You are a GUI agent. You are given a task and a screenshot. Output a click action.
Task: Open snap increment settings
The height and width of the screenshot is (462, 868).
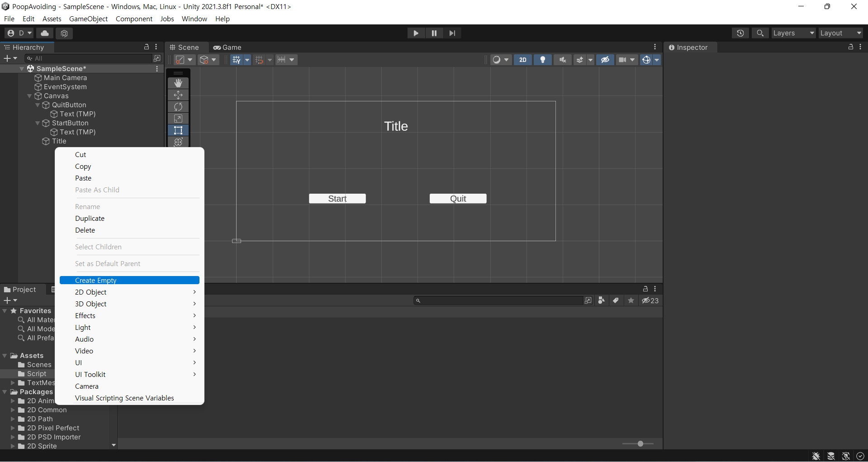286,60
